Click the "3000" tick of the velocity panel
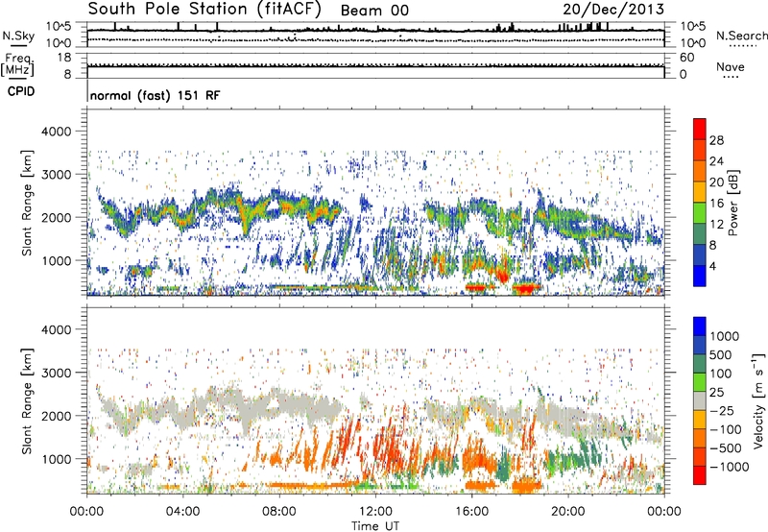The height and width of the screenshot is (532, 768). tap(56, 373)
